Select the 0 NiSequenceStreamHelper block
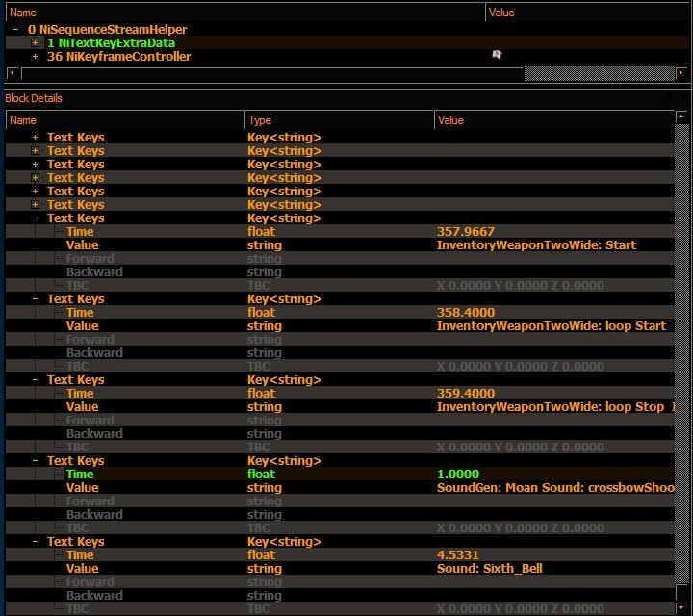This screenshot has width=693, height=616. coord(107,30)
